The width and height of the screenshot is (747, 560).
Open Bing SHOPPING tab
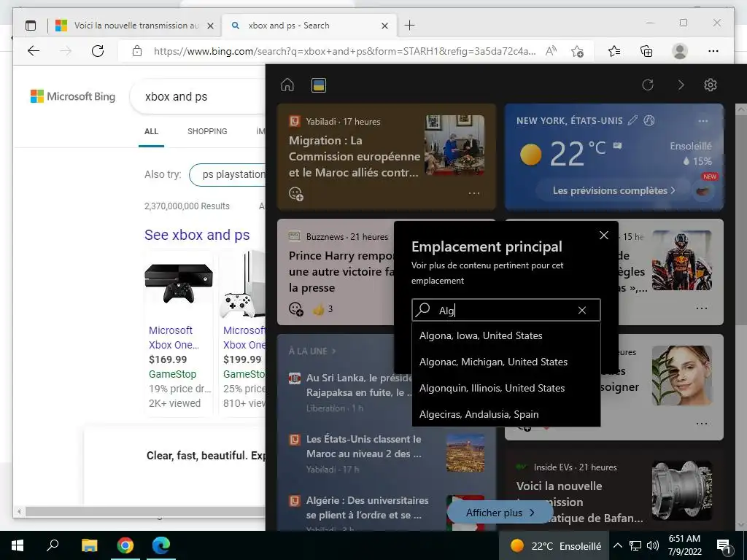[x=207, y=131]
